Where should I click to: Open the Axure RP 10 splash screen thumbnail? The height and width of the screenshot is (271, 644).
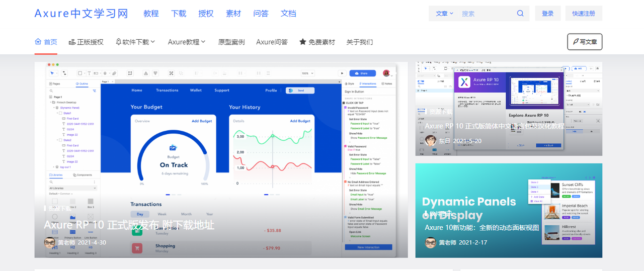pos(509,109)
